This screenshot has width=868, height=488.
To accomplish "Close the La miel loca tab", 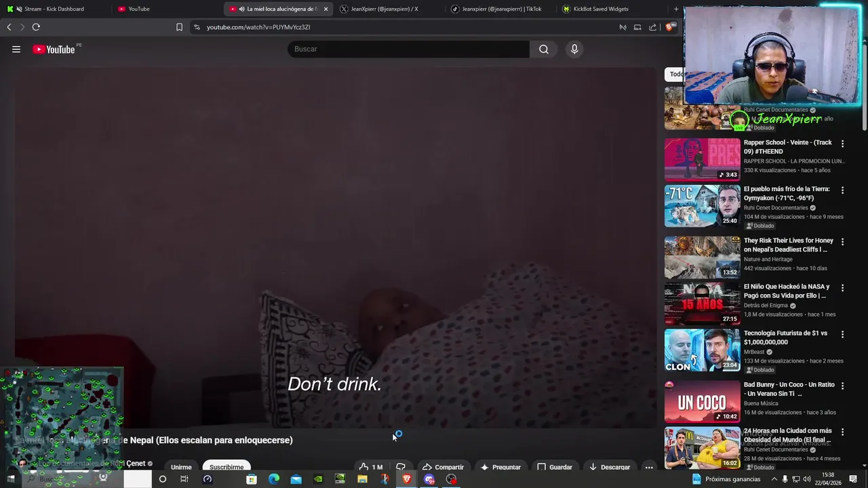I will pos(325,9).
